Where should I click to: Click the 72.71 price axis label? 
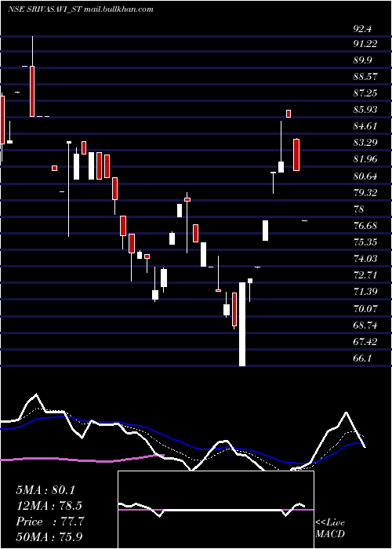pyautogui.click(x=365, y=275)
